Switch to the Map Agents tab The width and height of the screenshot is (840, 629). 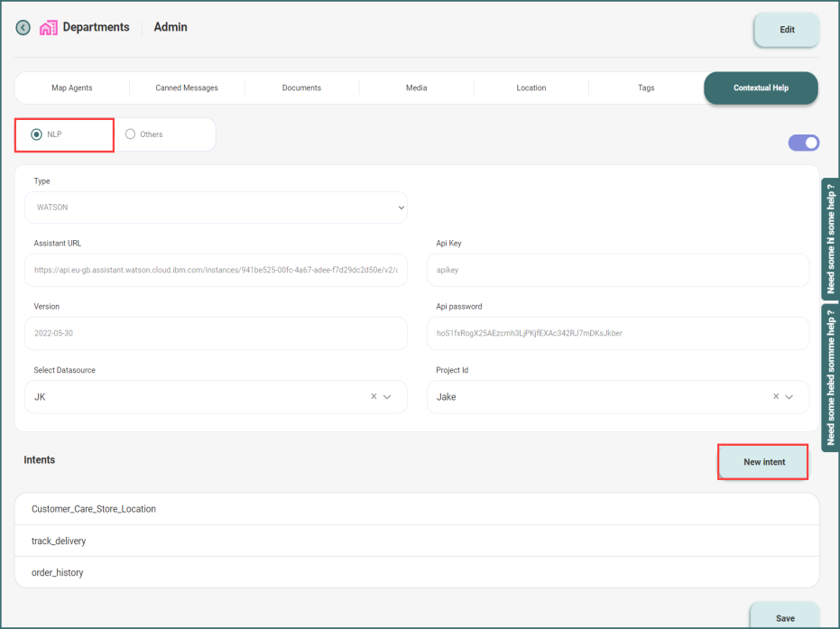(x=71, y=88)
